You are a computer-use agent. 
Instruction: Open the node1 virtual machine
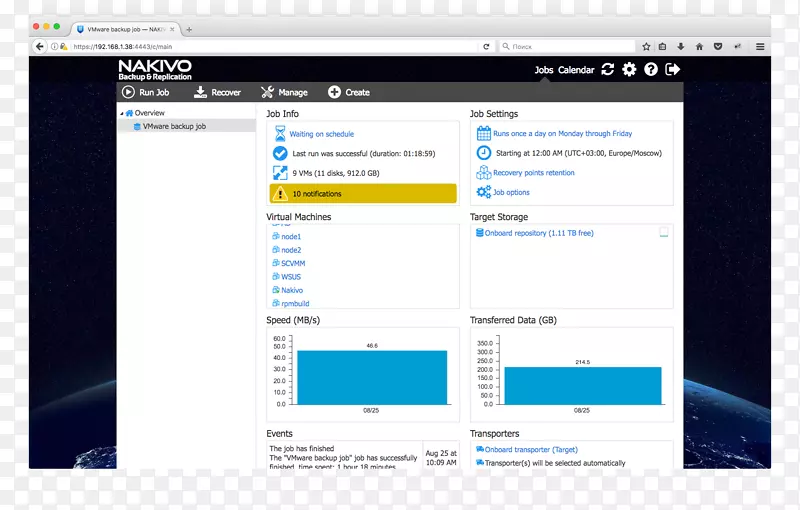[291, 237]
